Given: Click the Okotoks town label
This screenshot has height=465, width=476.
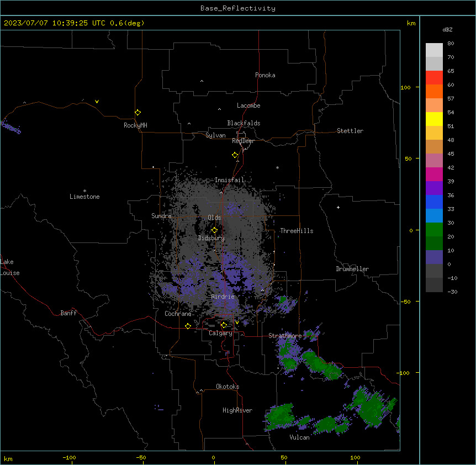Looking at the screenshot, I should click(228, 387).
